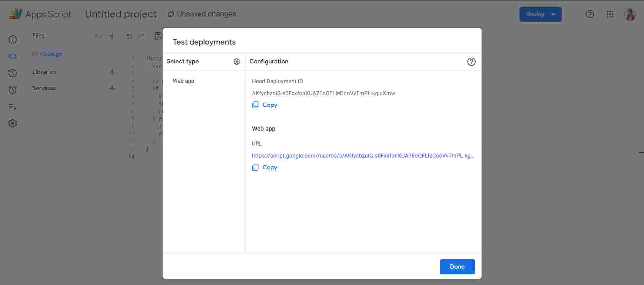This screenshot has height=285, width=644.
Task: Add a service with plus icon
Action: tap(112, 88)
